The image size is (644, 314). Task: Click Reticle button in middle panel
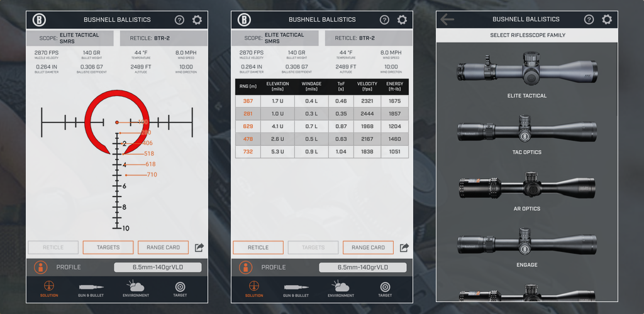pos(258,247)
